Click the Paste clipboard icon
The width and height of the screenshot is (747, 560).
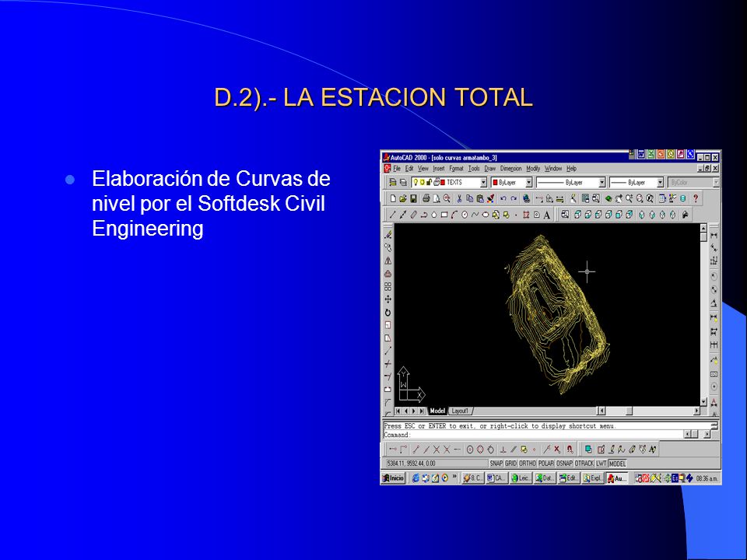(x=480, y=198)
